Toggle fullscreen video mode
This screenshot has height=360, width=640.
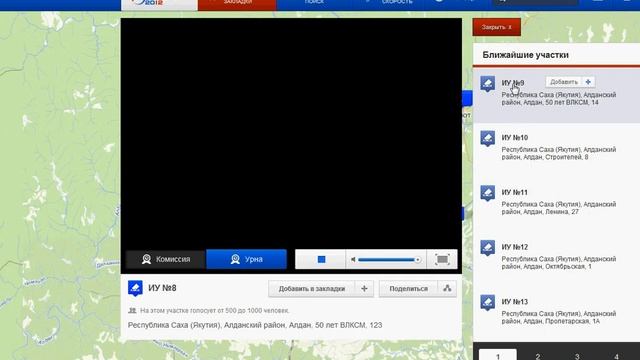pyautogui.click(x=442, y=260)
